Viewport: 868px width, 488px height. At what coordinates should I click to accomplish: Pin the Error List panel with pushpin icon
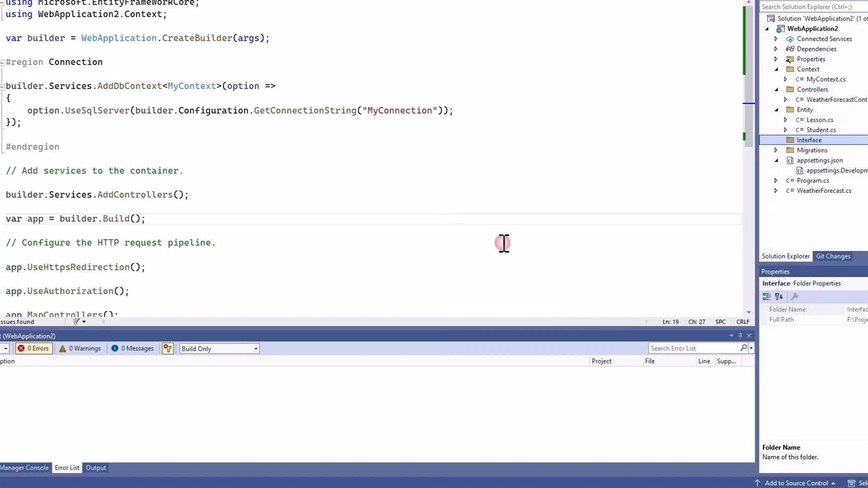[740, 335]
